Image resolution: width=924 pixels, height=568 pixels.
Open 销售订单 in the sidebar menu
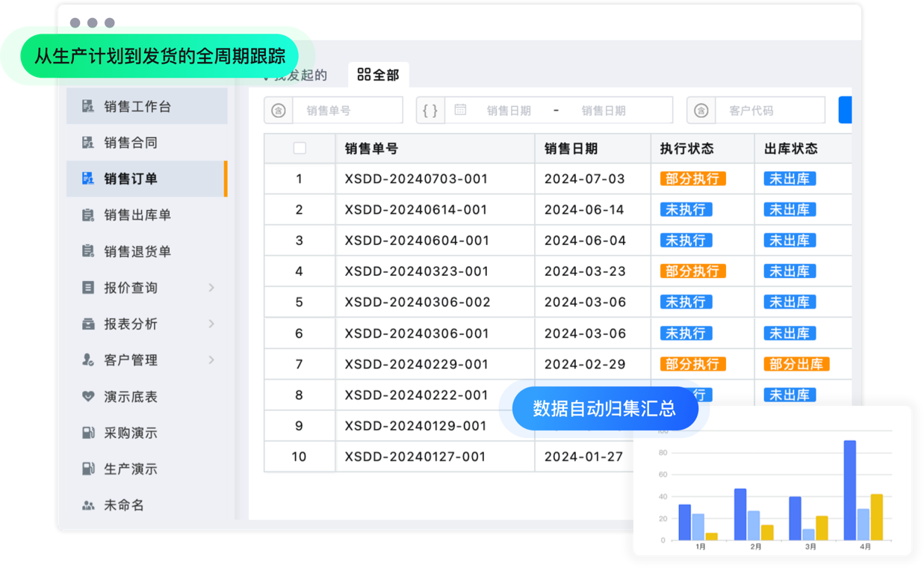[x=131, y=179]
